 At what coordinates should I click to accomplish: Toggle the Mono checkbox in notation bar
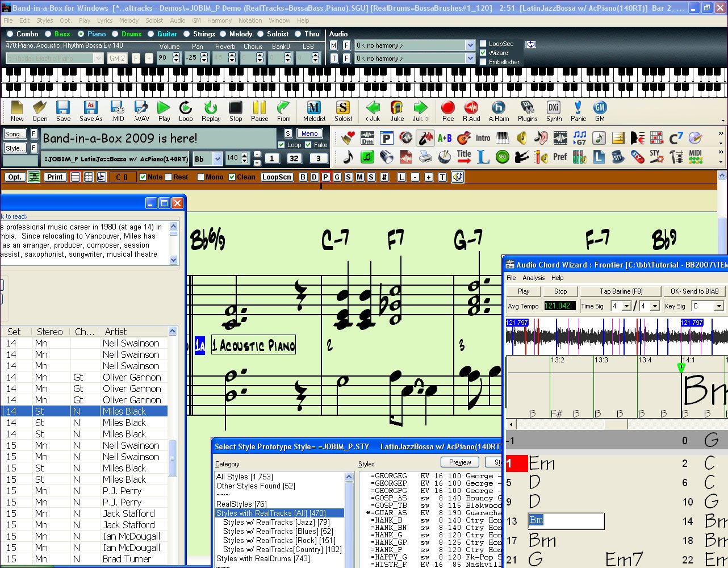pyautogui.click(x=200, y=177)
